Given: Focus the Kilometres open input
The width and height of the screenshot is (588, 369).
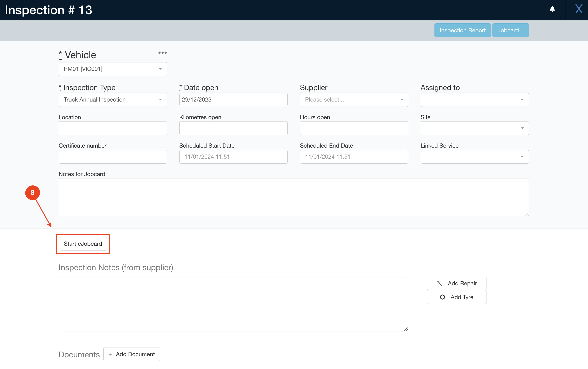Looking at the screenshot, I should (233, 128).
